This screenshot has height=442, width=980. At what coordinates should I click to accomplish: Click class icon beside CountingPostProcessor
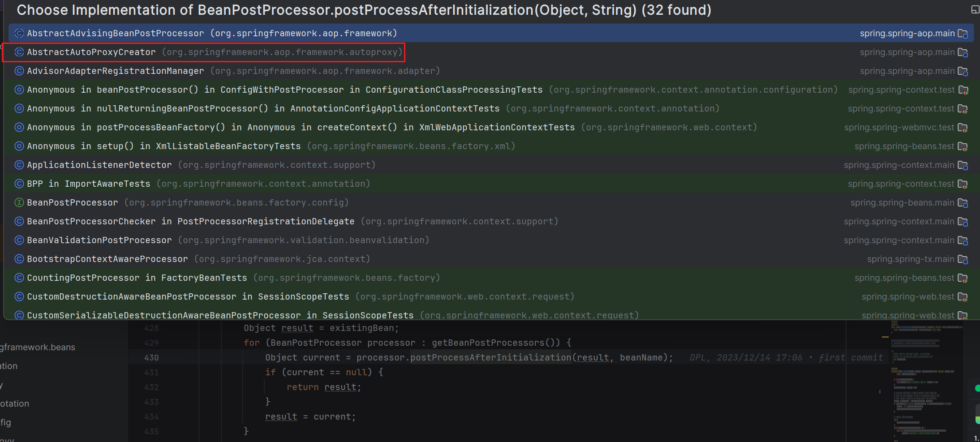(x=19, y=278)
